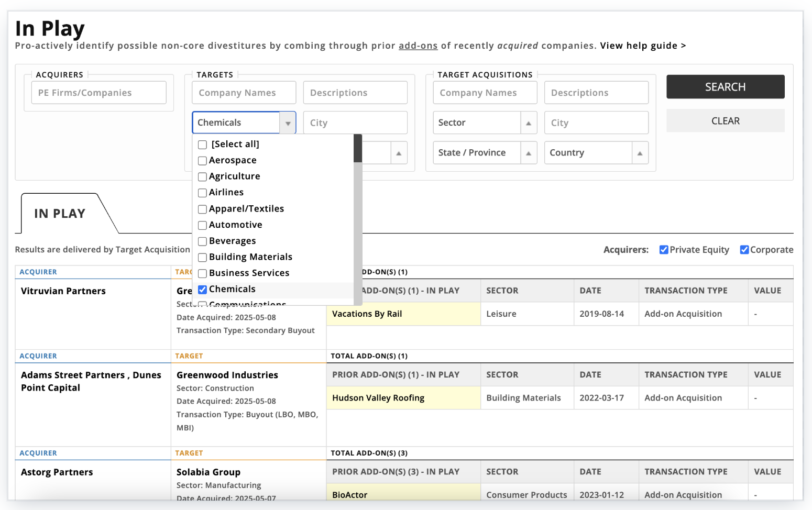The height and width of the screenshot is (510, 812).
Task: Toggle the Corporate acquirers checkbox
Action: (744, 250)
